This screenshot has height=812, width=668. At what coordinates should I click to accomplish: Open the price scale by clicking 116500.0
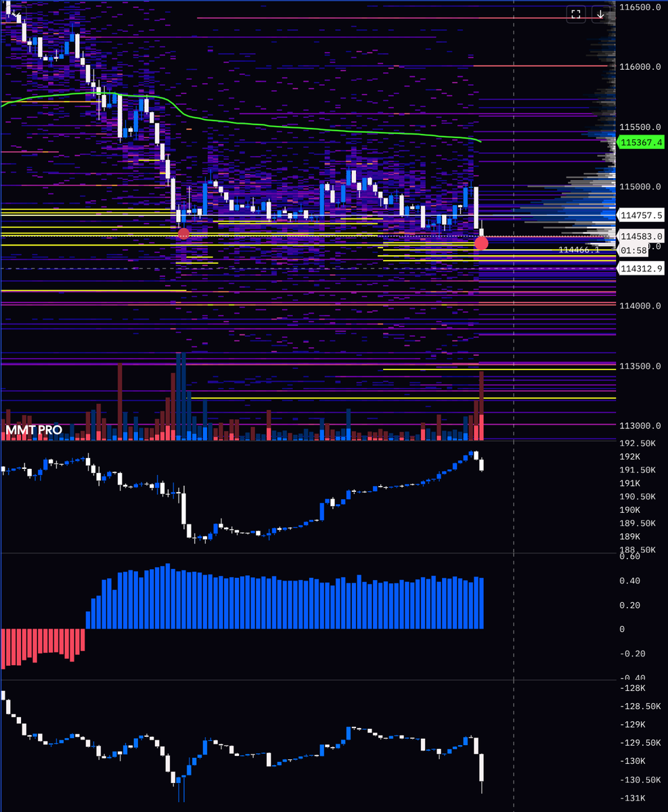[642, 9]
